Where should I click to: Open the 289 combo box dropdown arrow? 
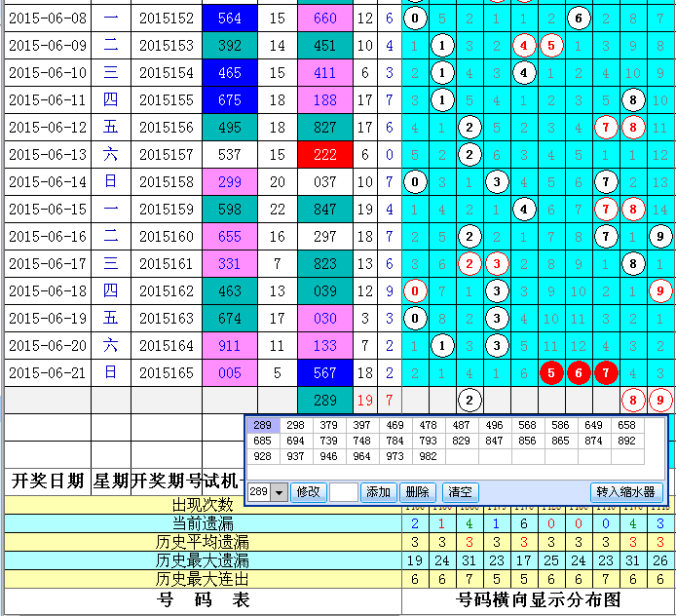coord(279,492)
